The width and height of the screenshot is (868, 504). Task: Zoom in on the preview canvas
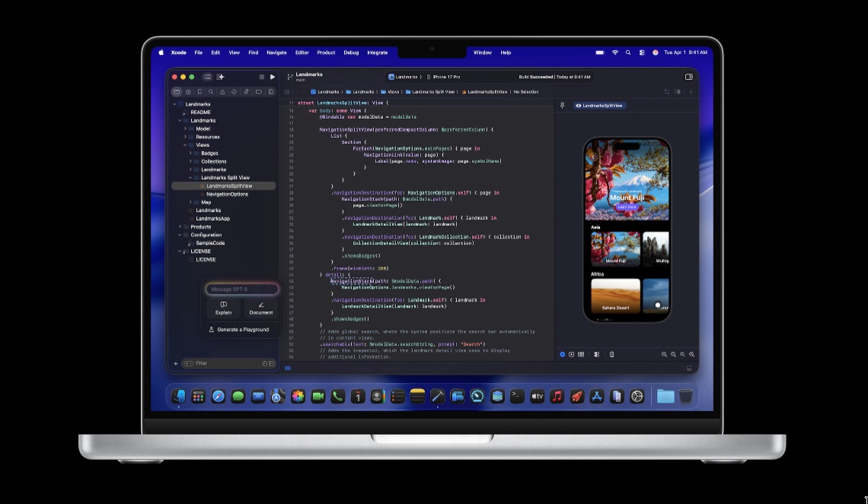click(x=682, y=355)
